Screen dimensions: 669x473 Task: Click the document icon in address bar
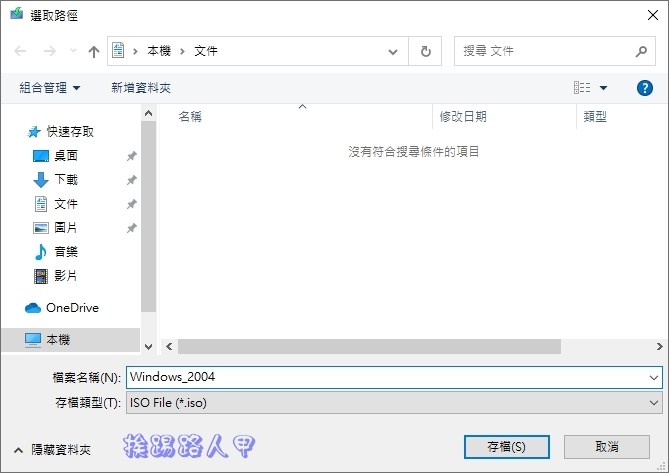pos(118,51)
